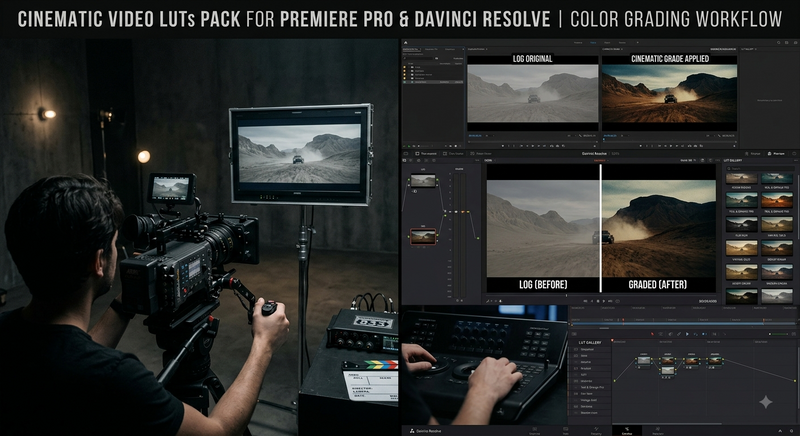
Task: Select the first gray node in lower node graph
Action: (x=644, y=361)
